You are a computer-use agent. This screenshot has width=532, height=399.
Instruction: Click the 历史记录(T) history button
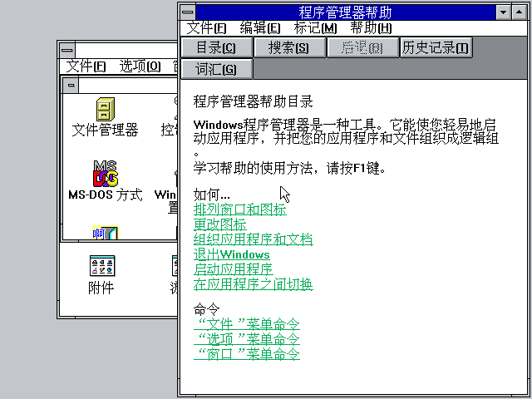pos(436,47)
